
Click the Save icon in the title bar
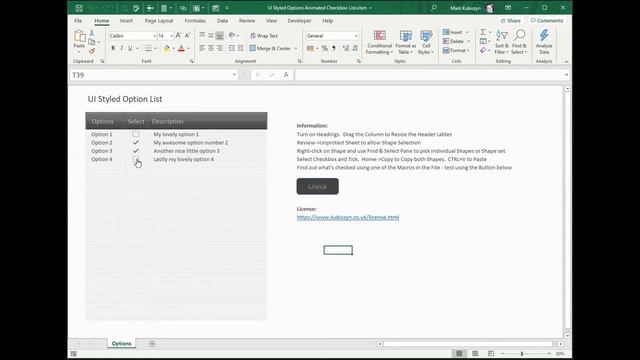tap(79, 8)
